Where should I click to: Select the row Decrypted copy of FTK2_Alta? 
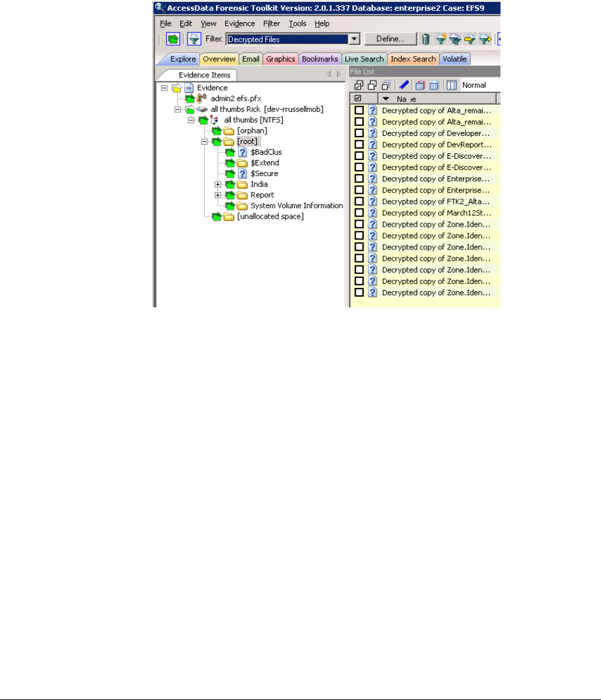coord(425,201)
